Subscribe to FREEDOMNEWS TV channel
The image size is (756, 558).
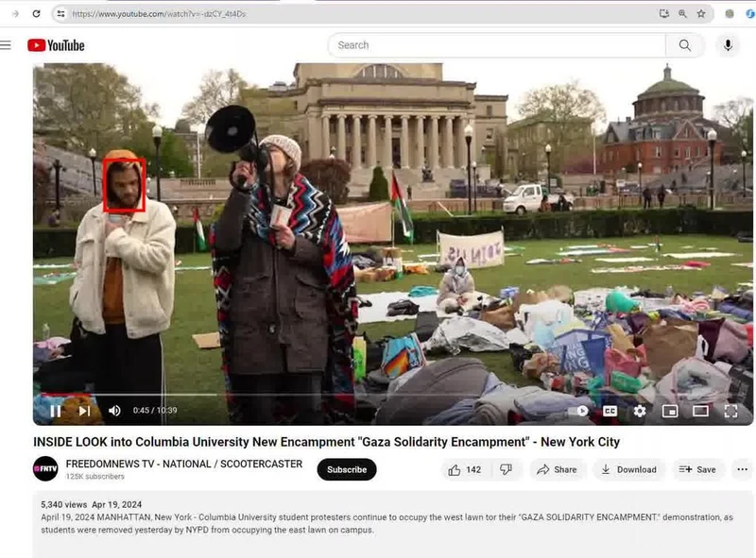click(346, 469)
